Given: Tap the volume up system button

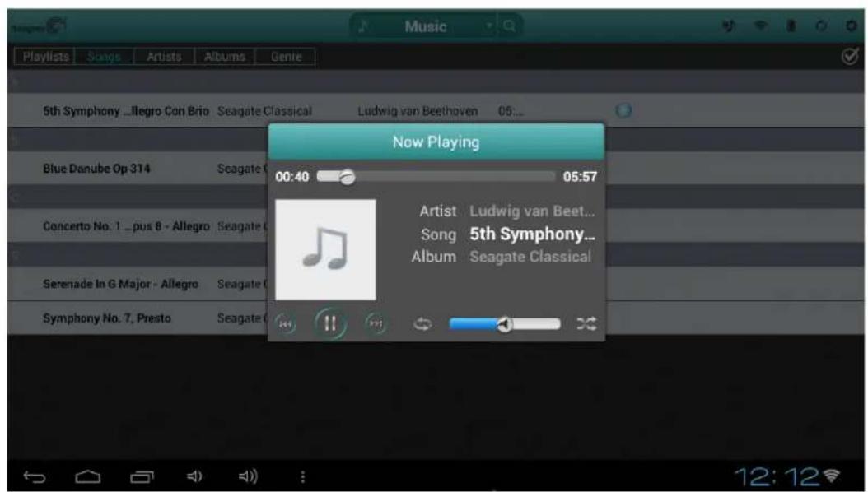Looking at the screenshot, I should tap(248, 476).
